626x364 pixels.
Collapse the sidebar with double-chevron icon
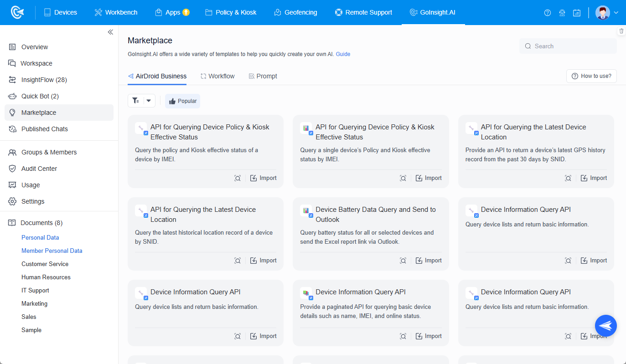[110, 32]
